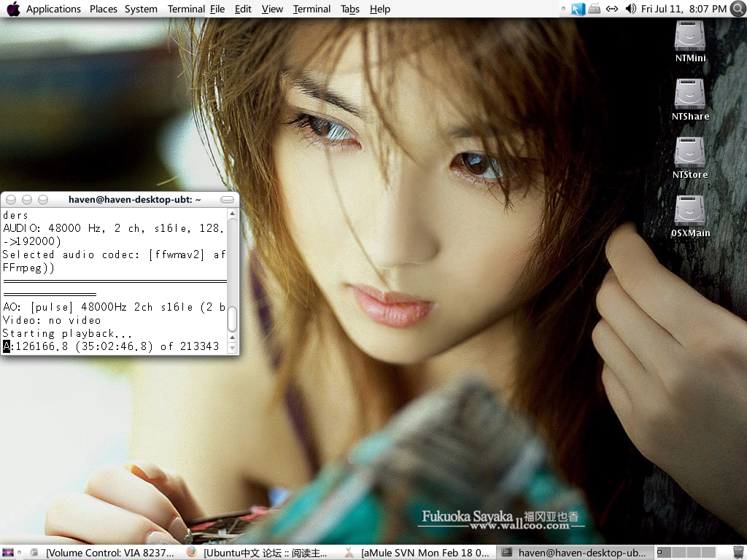Close the haven@haven-desktop-ubt terminal window

(x=11, y=200)
